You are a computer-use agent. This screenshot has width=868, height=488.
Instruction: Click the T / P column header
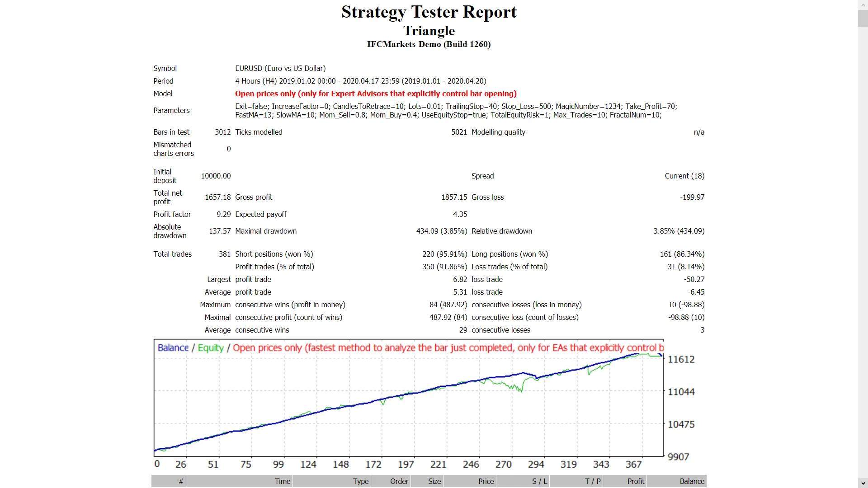click(x=593, y=481)
